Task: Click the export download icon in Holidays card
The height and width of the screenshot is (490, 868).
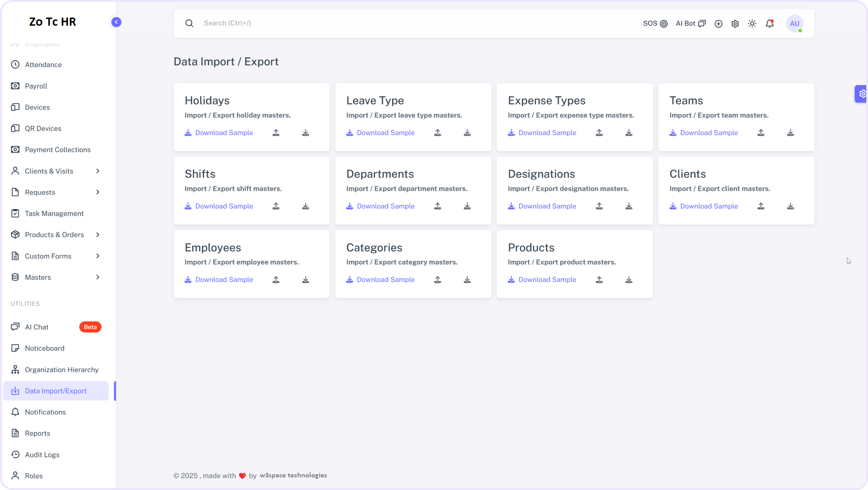Action: pos(306,133)
